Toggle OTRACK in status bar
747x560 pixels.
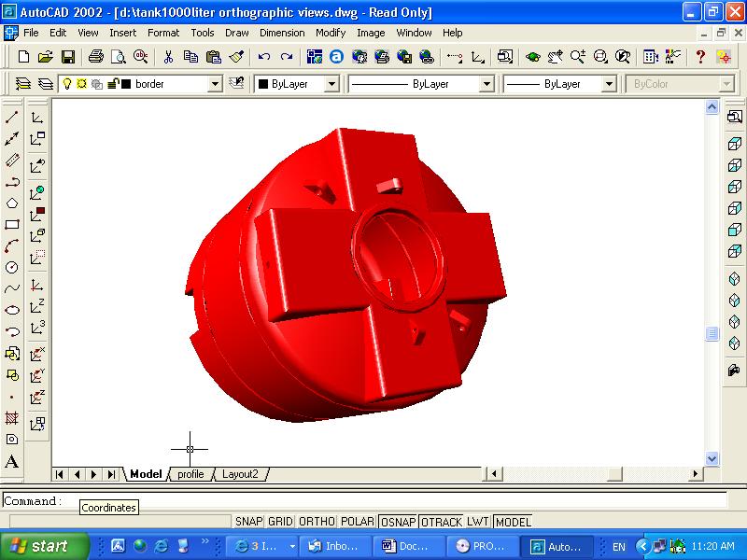pos(441,522)
